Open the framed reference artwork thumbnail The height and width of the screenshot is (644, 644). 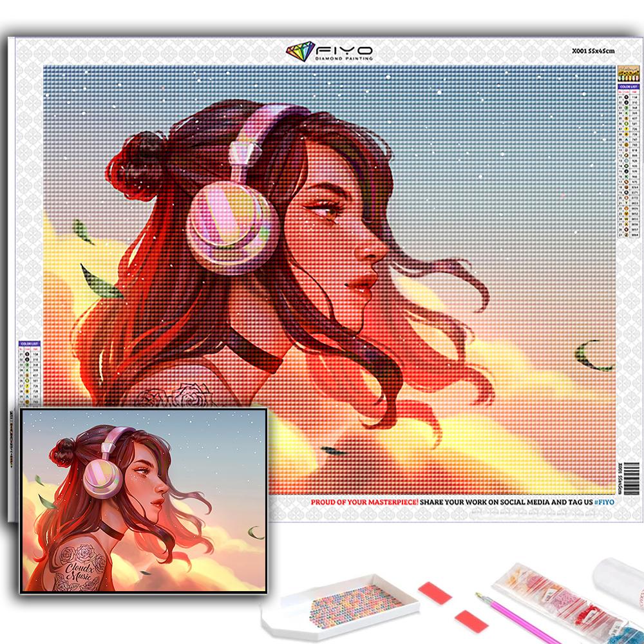[143, 500]
